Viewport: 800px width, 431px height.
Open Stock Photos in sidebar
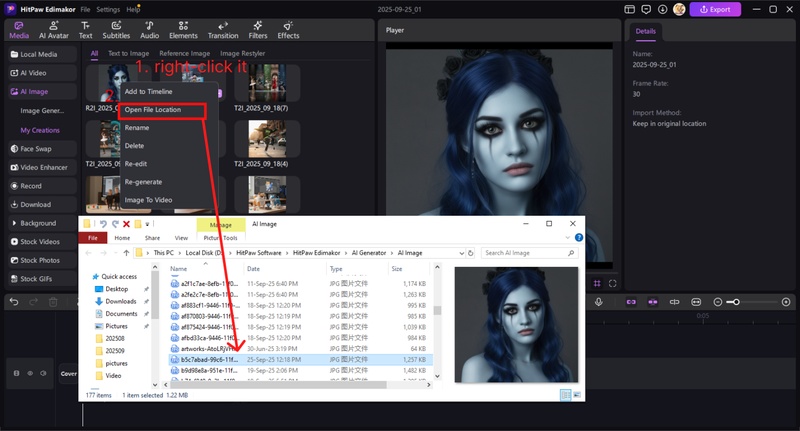click(42, 260)
